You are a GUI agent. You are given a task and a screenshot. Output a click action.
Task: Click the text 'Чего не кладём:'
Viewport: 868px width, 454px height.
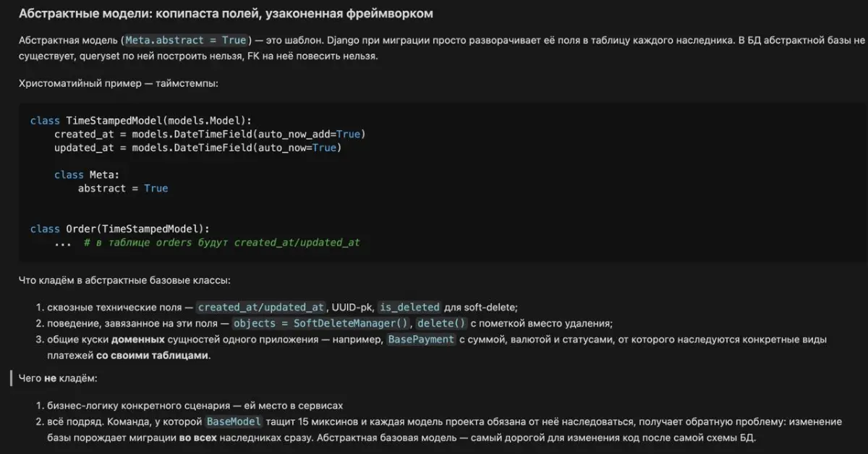(58, 378)
